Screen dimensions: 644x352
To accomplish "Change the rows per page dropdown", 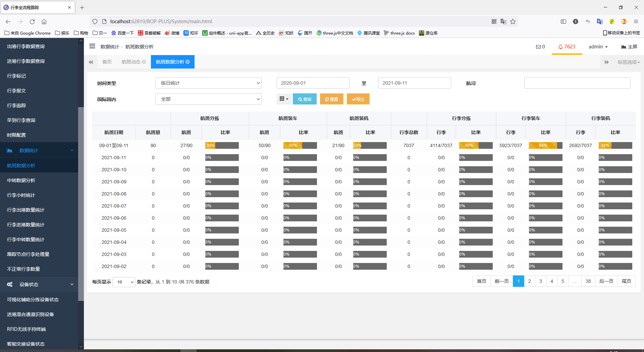I will [124, 282].
